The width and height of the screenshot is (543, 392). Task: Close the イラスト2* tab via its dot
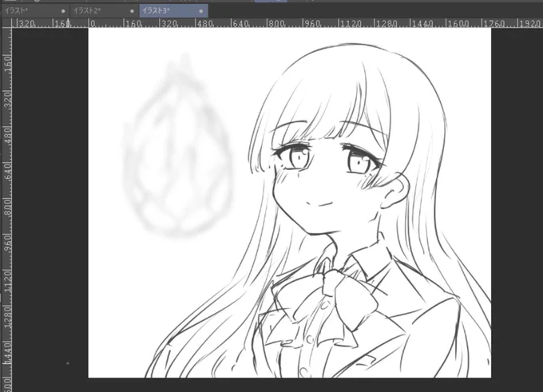tap(132, 11)
